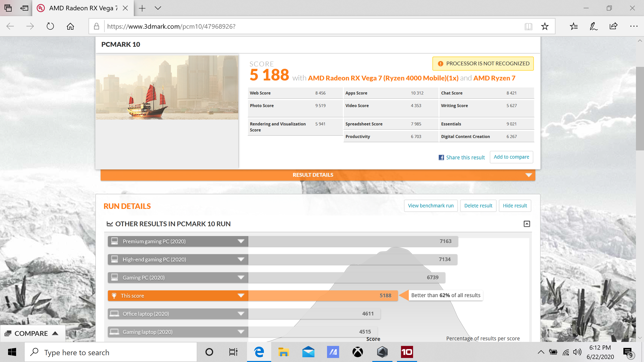
Task: Click the Processor is not recognized warning
Action: pyautogui.click(x=483, y=64)
